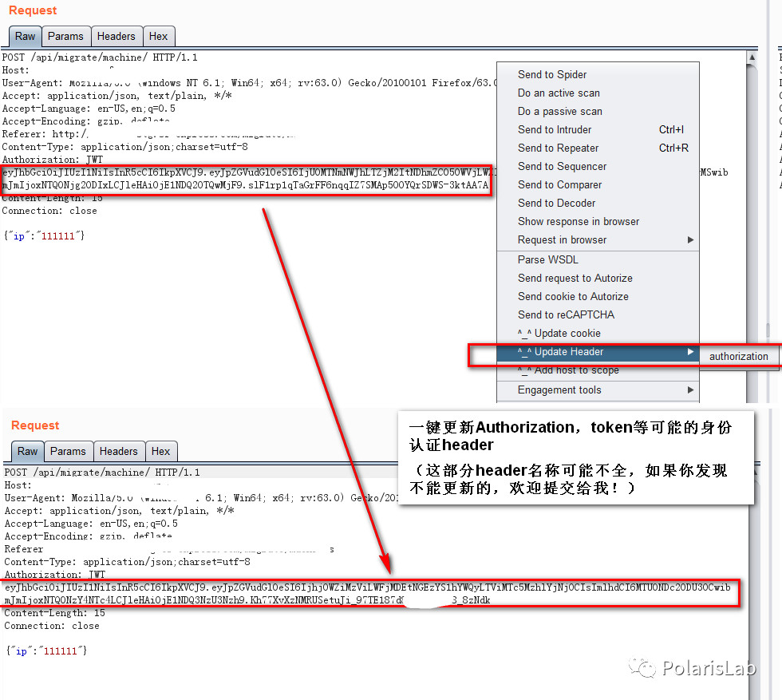Expand the Update Header submenu arrow
This screenshot has height=700, width=782.
point(691,352)
